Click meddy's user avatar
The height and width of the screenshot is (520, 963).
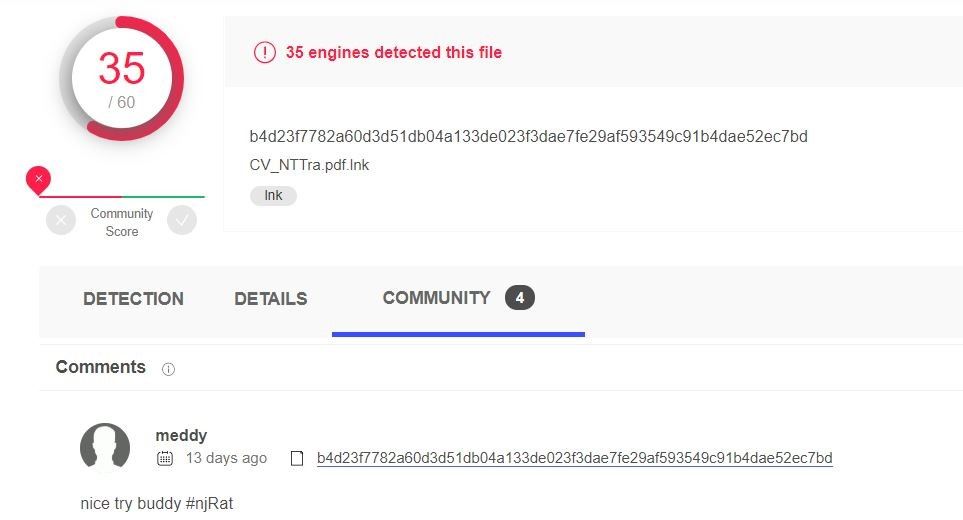coord(105,446)
